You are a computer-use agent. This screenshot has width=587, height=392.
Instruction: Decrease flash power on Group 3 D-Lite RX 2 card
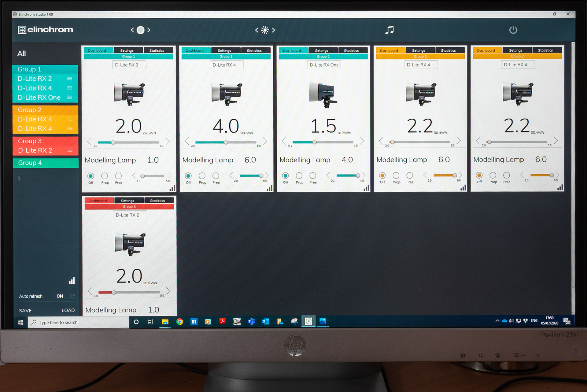[90, 291]
